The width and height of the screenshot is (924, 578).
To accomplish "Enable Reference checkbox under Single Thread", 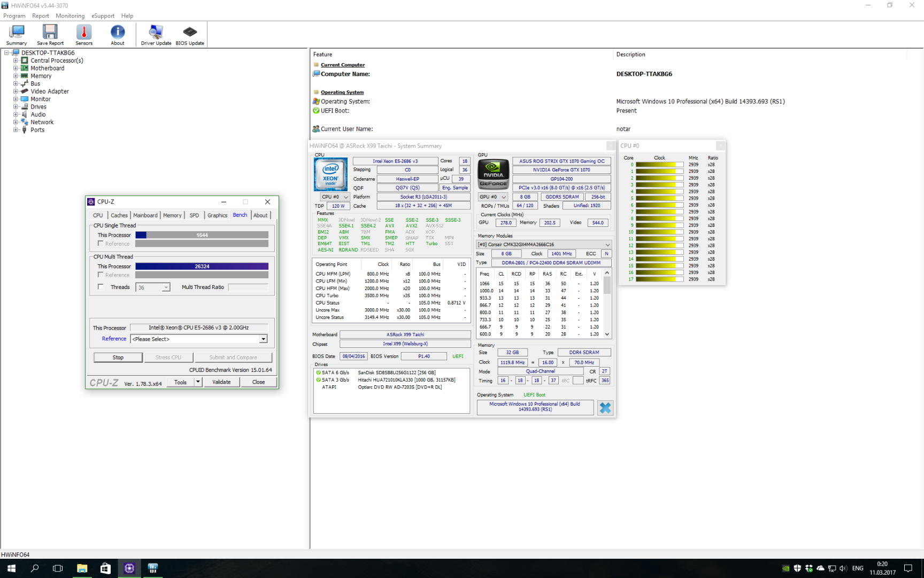I will [101, 244].
